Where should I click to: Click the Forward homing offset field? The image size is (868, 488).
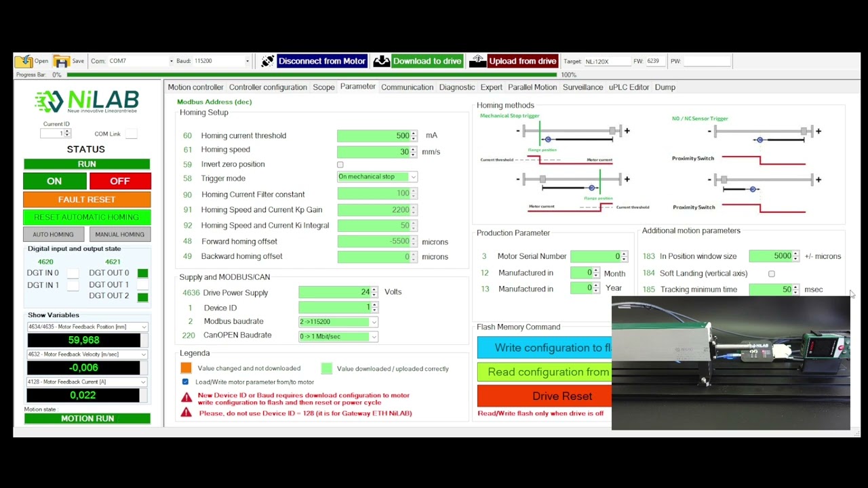[377, 241]
